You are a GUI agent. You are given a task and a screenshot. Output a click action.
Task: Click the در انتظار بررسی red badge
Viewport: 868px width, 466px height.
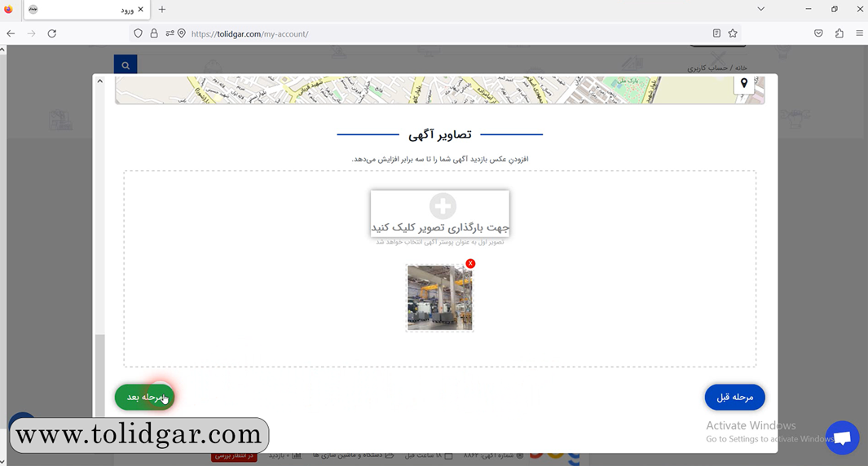[234, 456]
